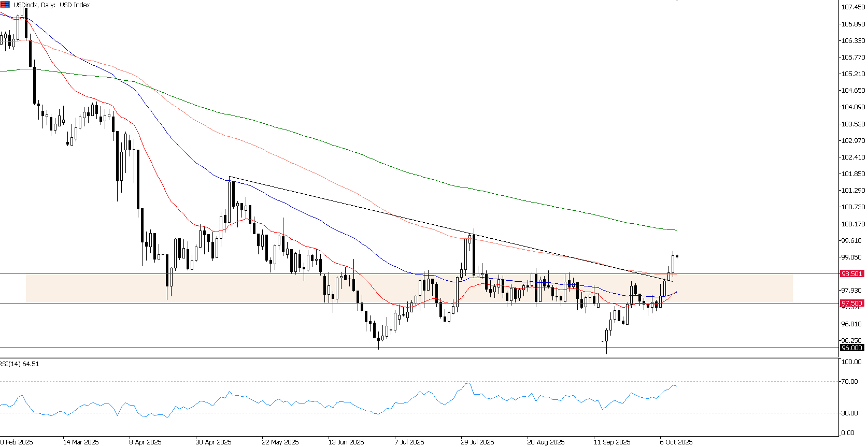
Task: Click the 14 Mar 2025 date label
Action: click(x=81, y=442)
